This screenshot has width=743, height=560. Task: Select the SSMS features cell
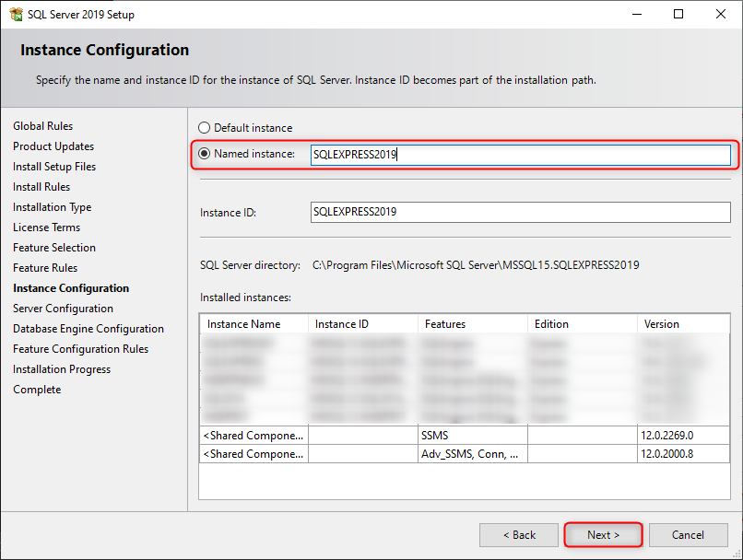[473, 436]
